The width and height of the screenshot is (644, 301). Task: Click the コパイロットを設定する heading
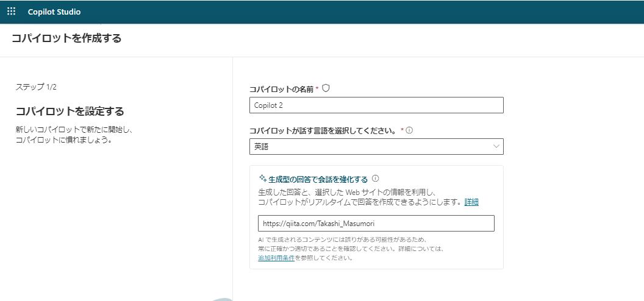pos(70,111)
